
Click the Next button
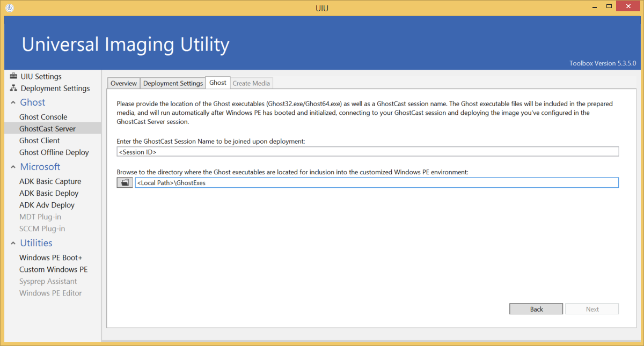(x=592, y=309)
